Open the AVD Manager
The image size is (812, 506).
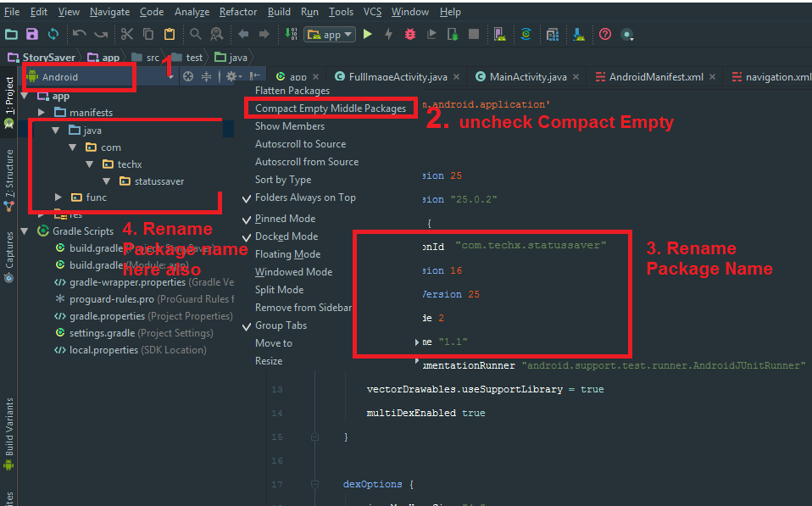click(x=500, y=34)
